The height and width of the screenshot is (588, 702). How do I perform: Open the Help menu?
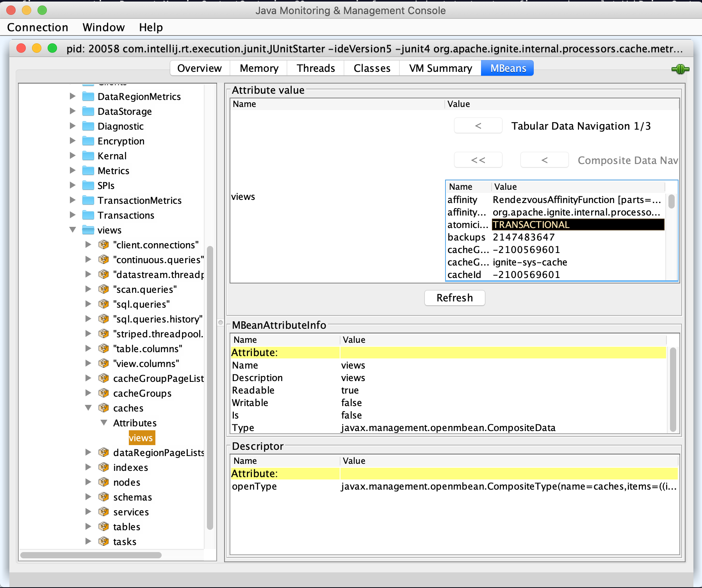pyautogui.click(x=151, y=27)
